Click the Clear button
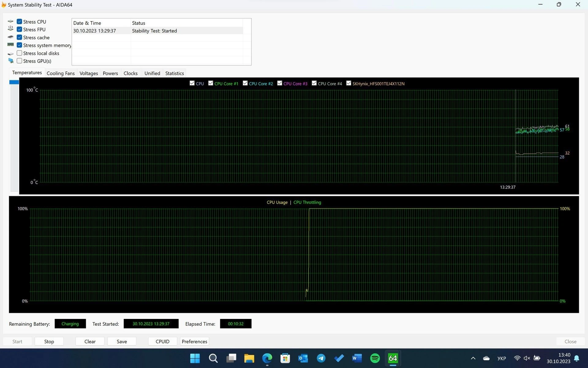 coord(90,341)
